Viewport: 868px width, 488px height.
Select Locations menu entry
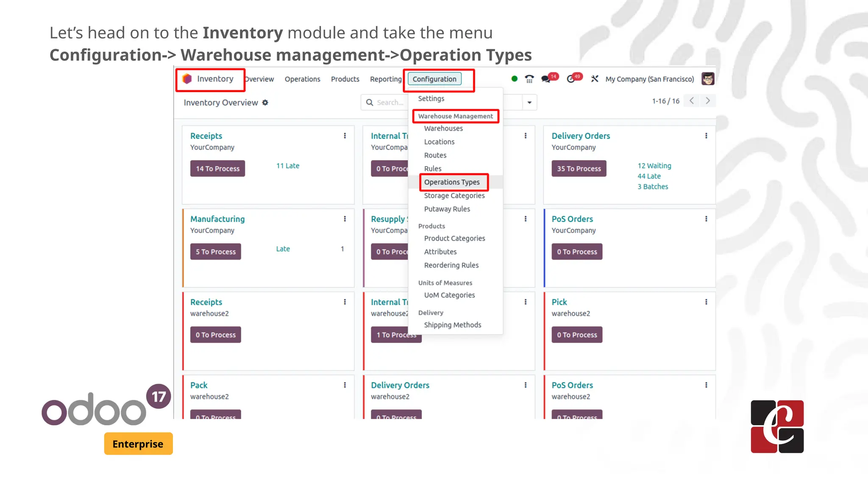[x=439, y=142]
